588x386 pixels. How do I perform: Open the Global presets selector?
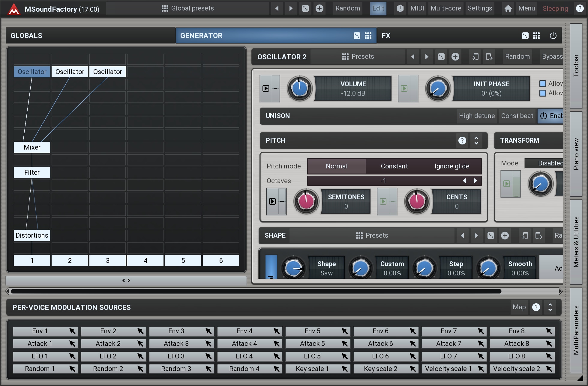pyautogui.click(x=188, y=8)
